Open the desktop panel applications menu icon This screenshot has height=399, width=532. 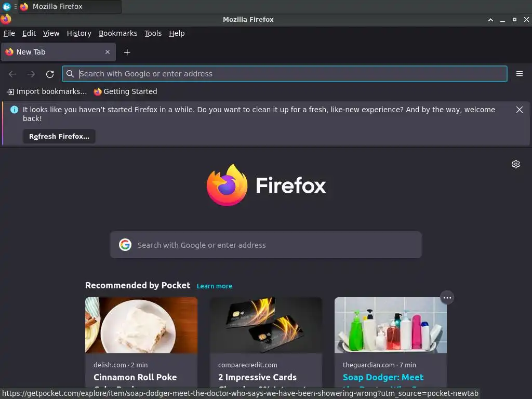tap(6, 6)
